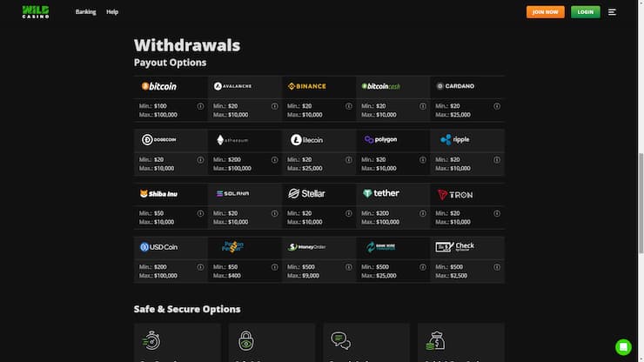The width and height of the screenshot is (644, 362).
Task: Show info for Stellar limits
Action: click(x=349, y=214)
